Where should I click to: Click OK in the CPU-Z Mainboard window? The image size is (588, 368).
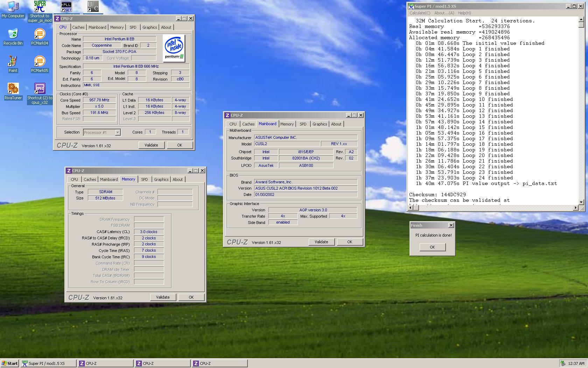350,242
